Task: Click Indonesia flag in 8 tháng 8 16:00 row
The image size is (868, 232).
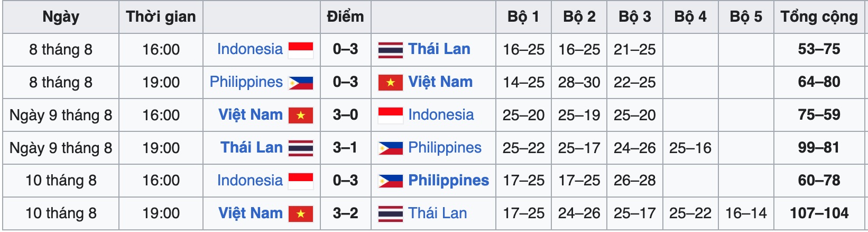Action: [301, 50]
